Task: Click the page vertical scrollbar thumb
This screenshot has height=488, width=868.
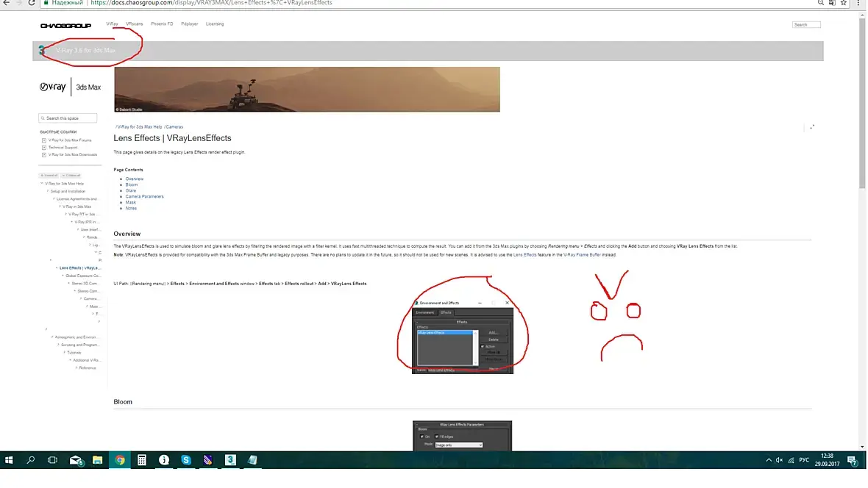Action: (862, 105)
